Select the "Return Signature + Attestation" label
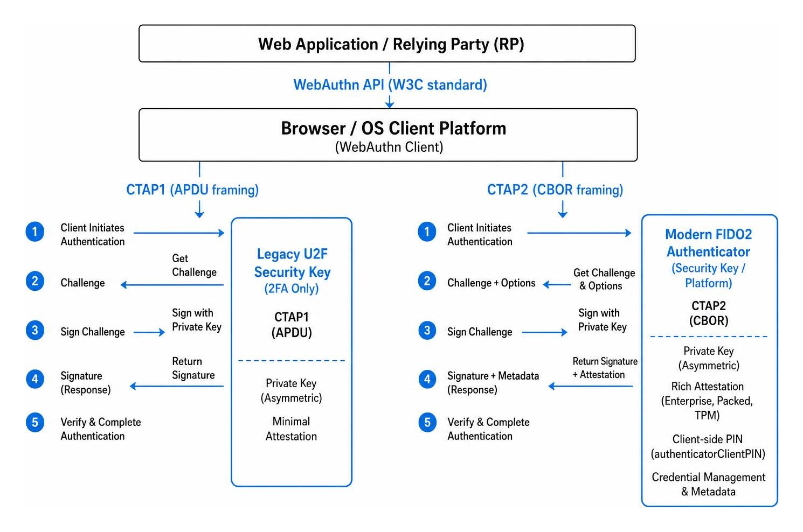The image size is (803, 532). [605, 368]
